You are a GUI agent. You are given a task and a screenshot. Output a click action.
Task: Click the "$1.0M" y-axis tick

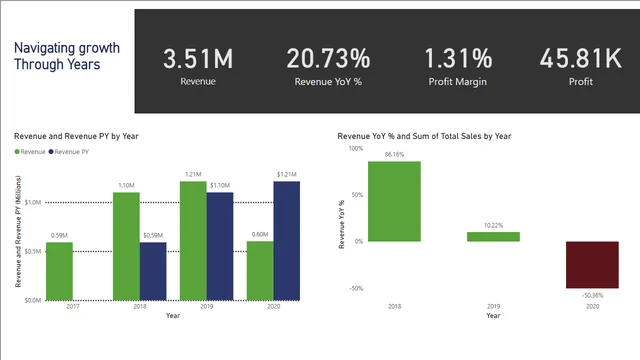coord(33,202)
